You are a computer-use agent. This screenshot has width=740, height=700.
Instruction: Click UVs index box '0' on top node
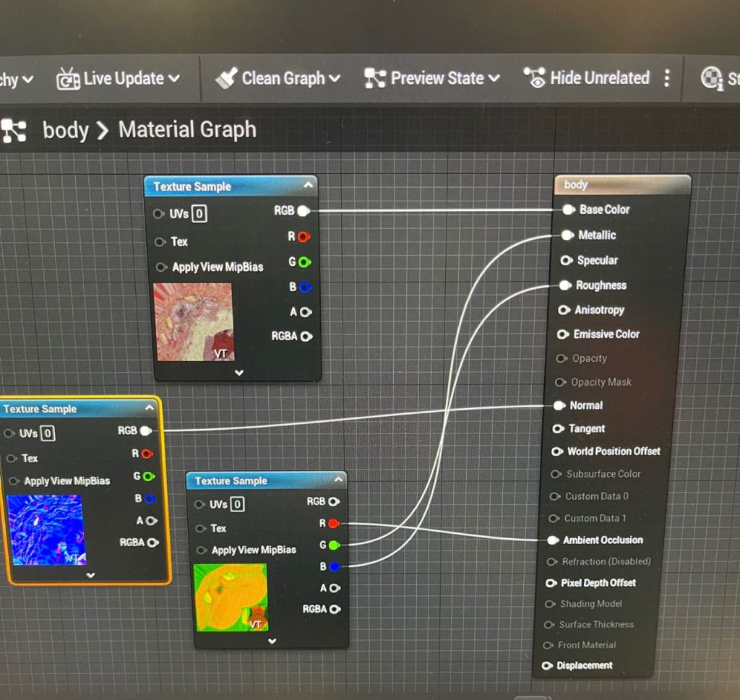tap(199, 214)
